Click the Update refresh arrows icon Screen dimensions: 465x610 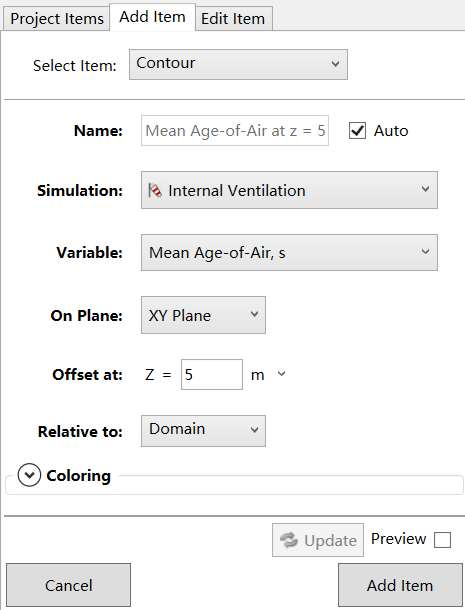pos(289,540)
